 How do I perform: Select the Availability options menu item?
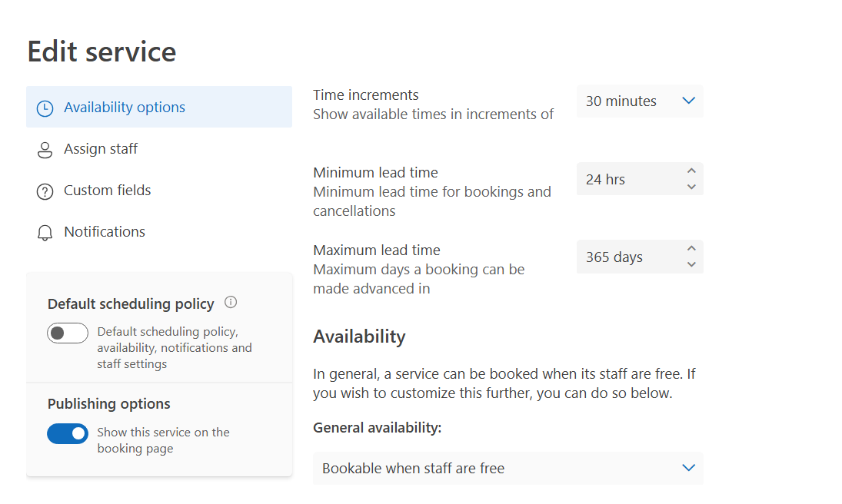pyautogui.click(x=159, y=107)
